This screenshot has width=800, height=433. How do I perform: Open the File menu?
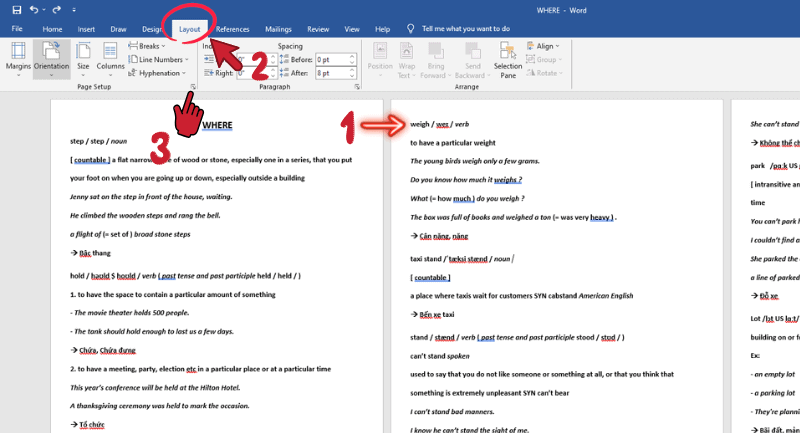coord(17,30)
